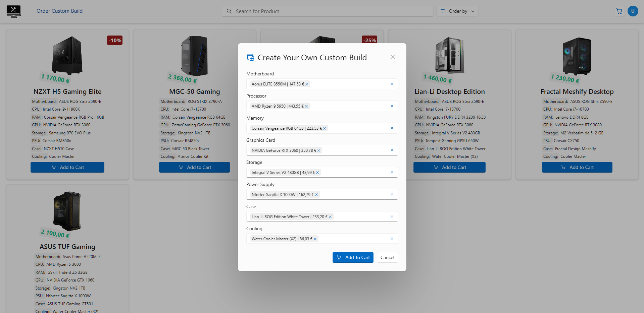Click Order Custom Build link
This screenshot has height=313, width=644.
coord(55,11)
